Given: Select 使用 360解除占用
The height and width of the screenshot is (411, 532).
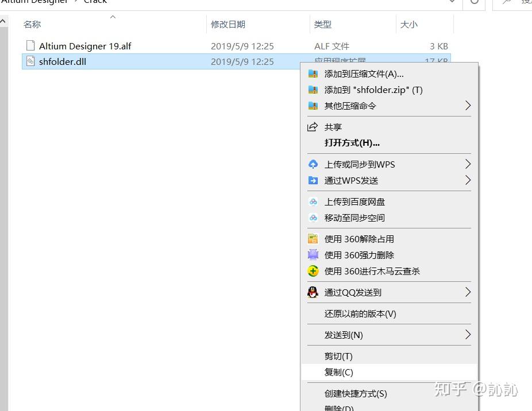Looking at the screenshot, I should pos(389,239).
